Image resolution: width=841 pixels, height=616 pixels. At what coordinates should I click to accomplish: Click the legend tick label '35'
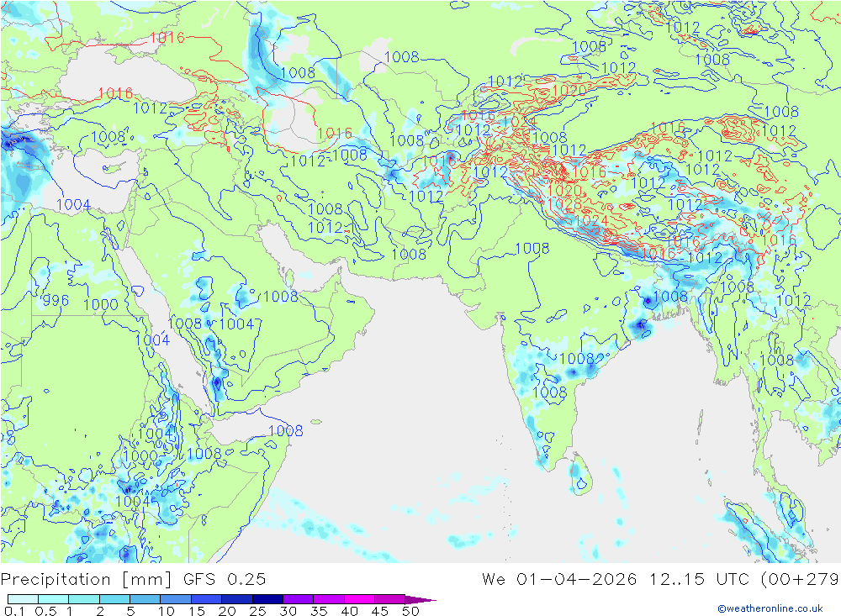coord(319,611)
